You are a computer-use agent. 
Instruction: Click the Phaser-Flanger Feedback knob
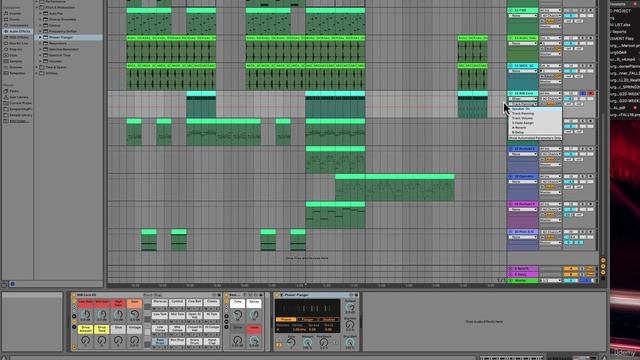(x=324, y=343)
